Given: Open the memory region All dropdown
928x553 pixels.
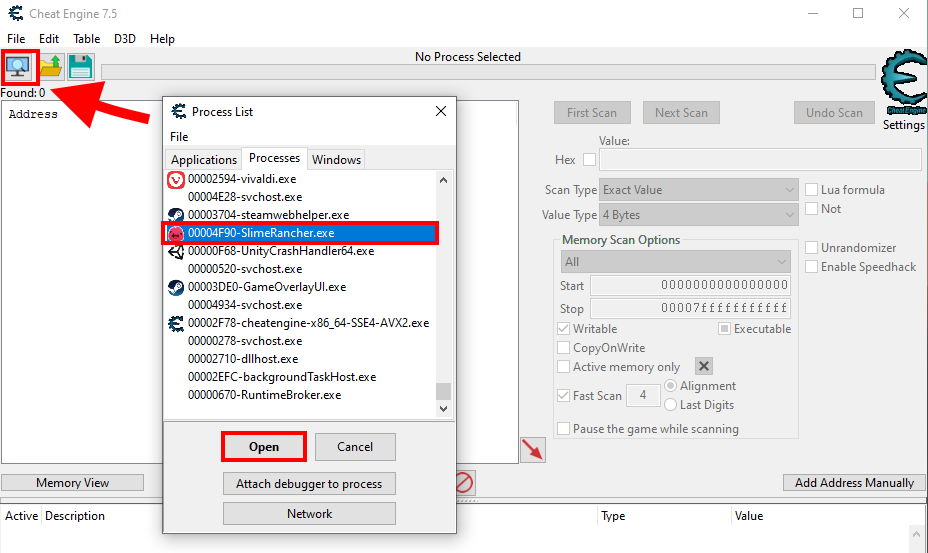Looking at the screenshot, I should point(676,262).
